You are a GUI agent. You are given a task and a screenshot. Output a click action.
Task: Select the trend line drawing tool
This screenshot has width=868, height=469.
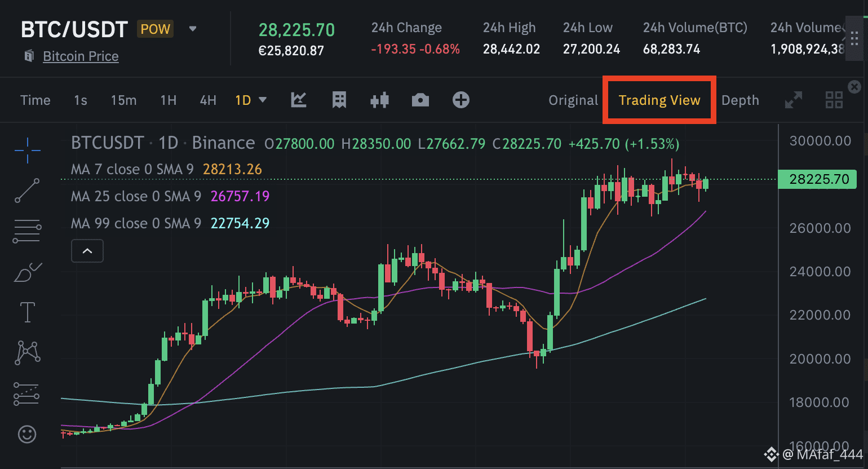pyautogui.click(x=27, y=191)
